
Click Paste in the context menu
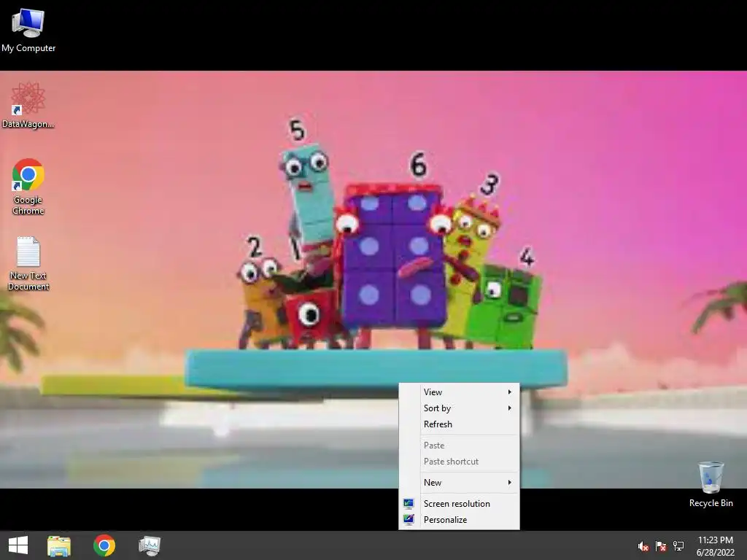pos(460,446)
